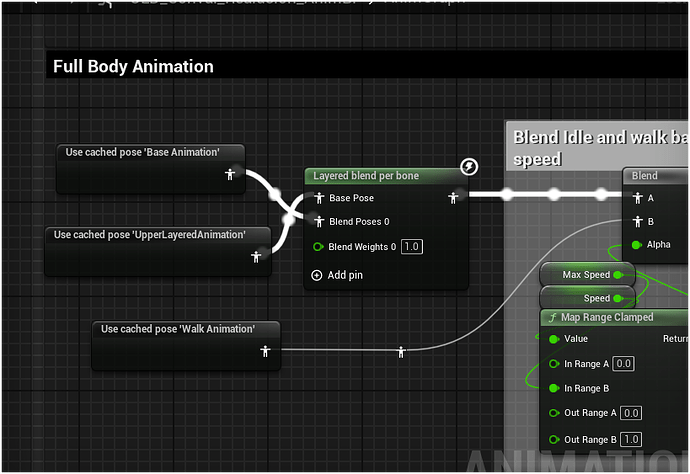This screenshot has height=474, width=690.
Task: Select the Max Speed variable node
Action: point(587,275)
